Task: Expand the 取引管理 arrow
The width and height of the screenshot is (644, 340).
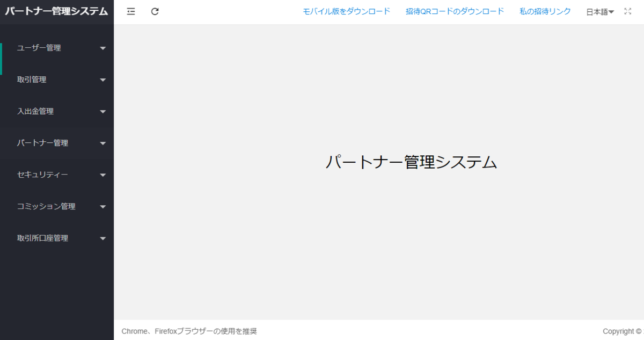Action: [103, 80]
